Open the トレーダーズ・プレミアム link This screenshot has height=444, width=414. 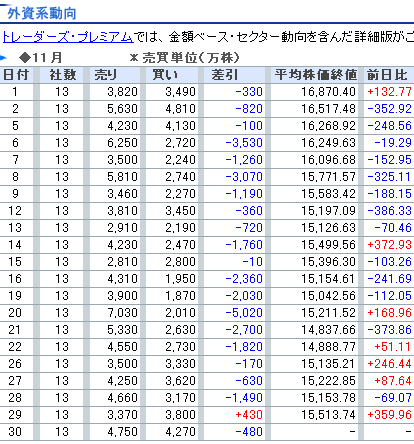[68, 37]
